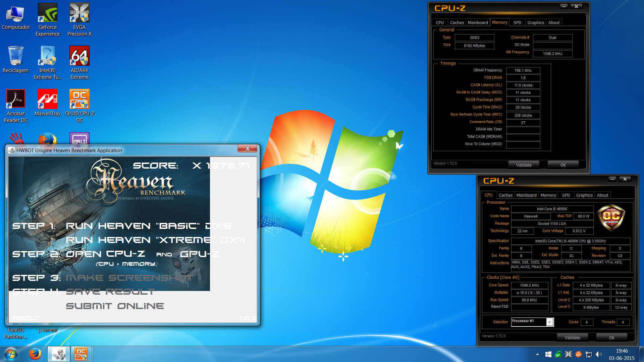
Task: Switch to CPU tab in the upper CPU-Z window
Action: click(x=440, y=22)
